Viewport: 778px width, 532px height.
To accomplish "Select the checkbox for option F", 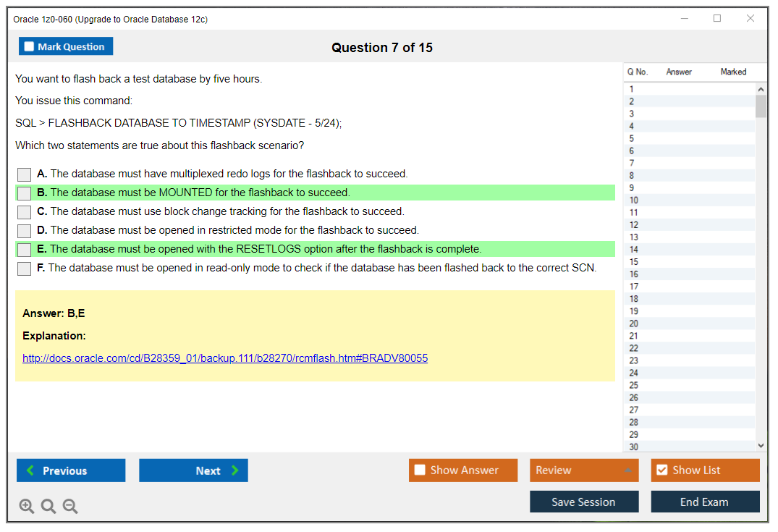I will click(24, 268).
